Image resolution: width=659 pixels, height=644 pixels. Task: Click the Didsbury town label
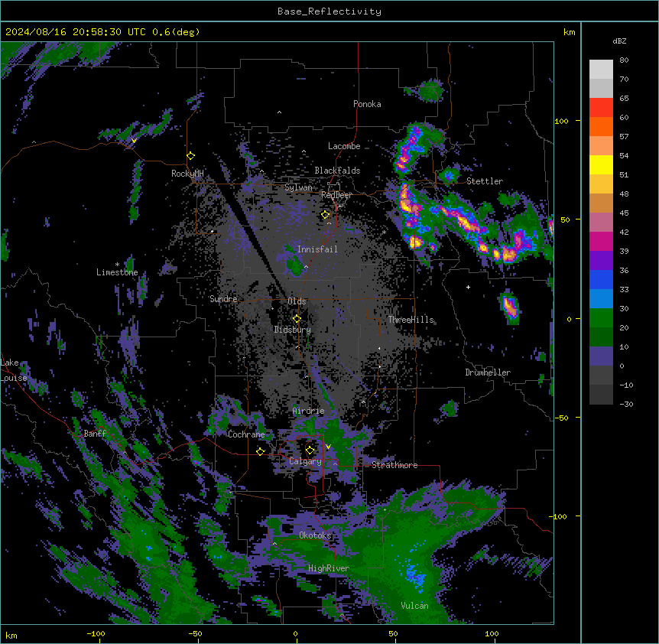(293, 330)
